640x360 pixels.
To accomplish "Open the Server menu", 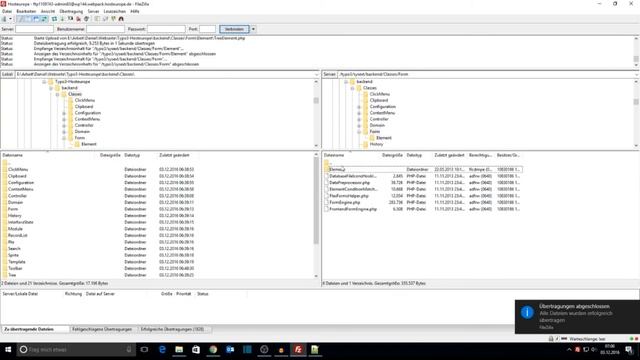I will click(x=93, y=11).
